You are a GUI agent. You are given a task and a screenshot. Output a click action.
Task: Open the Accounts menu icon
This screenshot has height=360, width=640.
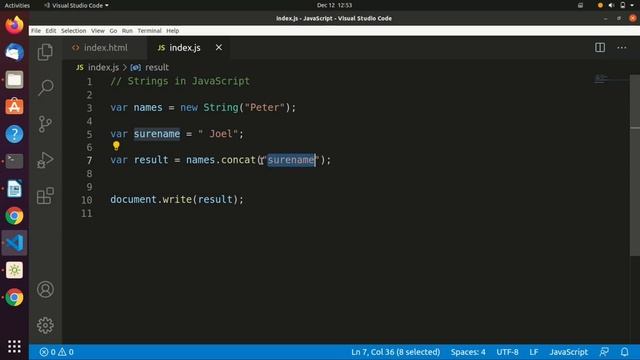pos(45,289)
